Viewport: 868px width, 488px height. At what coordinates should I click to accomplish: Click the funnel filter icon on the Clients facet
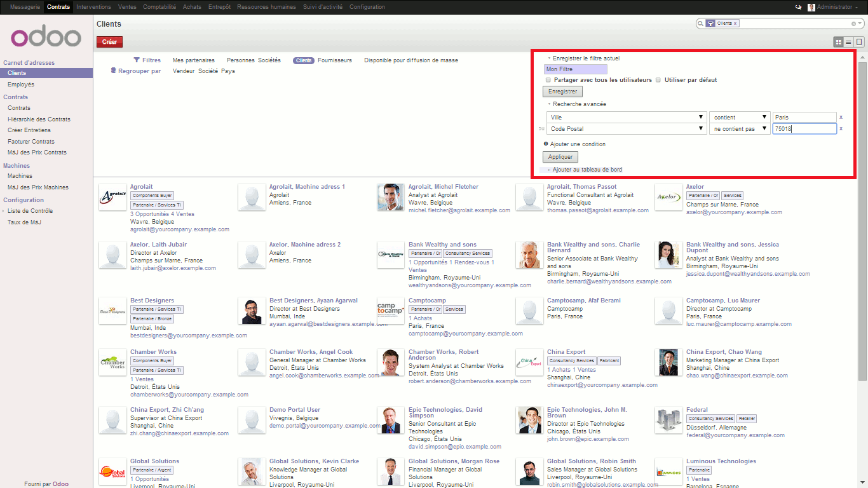pyautogui.click(x=710, y=23)
